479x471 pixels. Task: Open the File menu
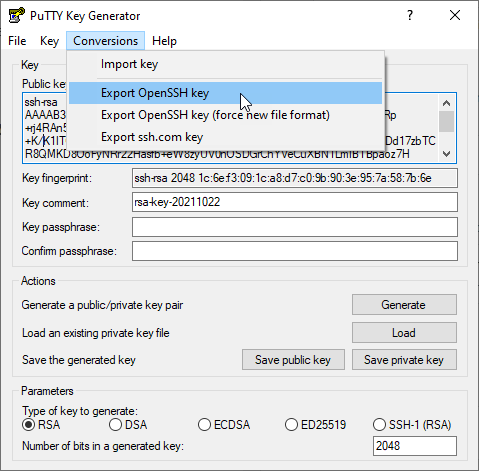coord(17,41)
